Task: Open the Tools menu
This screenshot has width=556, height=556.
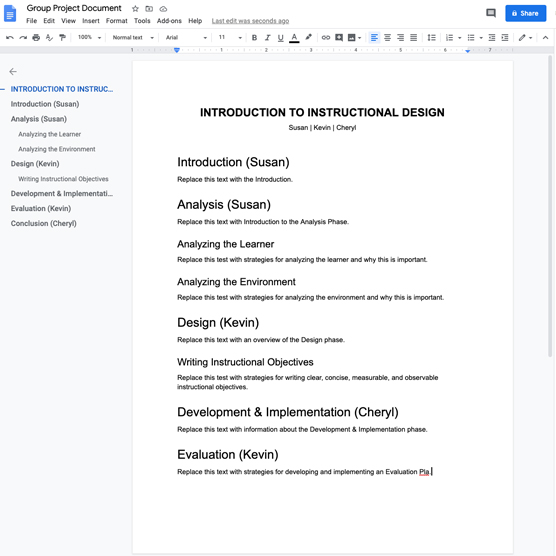Action: pyautogui.click(x=142, y=21)
